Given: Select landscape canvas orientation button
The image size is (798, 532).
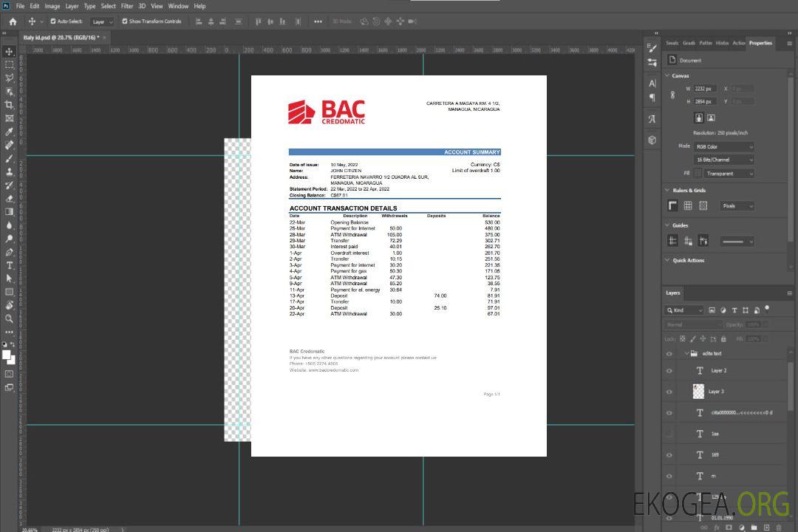Looking at the screenshot, I should coord(711,118).
